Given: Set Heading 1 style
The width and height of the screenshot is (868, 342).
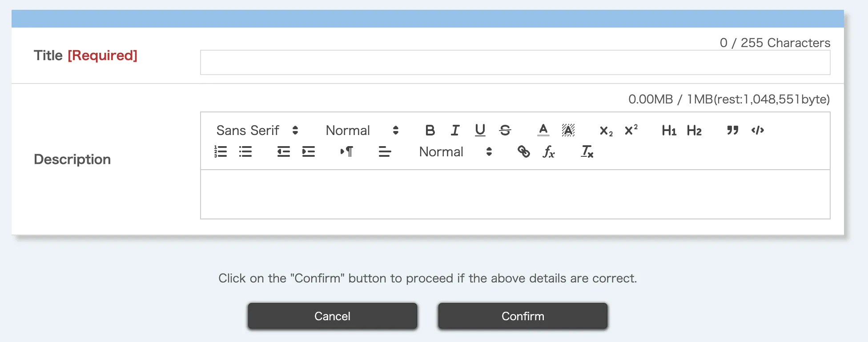Looking at the screenshot, I should point(669,131).
